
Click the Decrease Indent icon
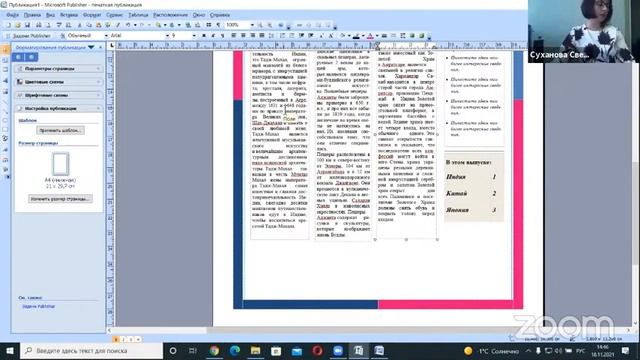301,36
